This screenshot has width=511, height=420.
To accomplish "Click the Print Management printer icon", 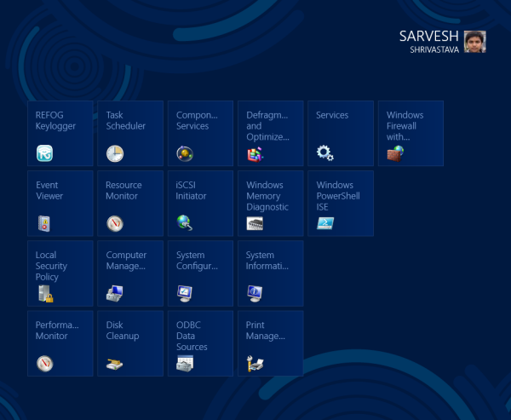I will point(255,364).
